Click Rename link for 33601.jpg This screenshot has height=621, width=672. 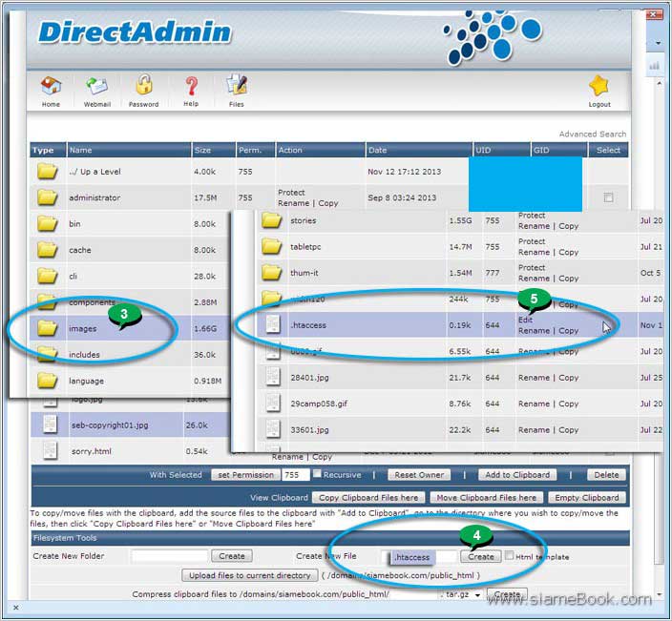pyautogui.click(x=534, y=429)
